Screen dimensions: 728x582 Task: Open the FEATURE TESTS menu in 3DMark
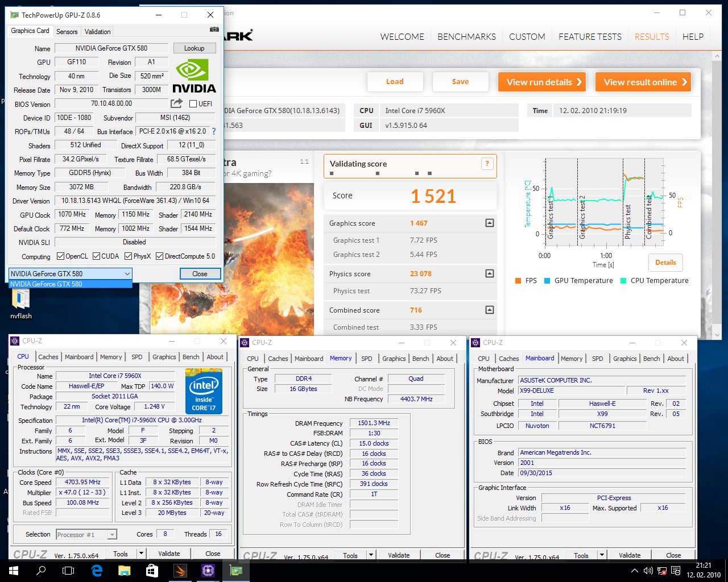click(590, 36)
